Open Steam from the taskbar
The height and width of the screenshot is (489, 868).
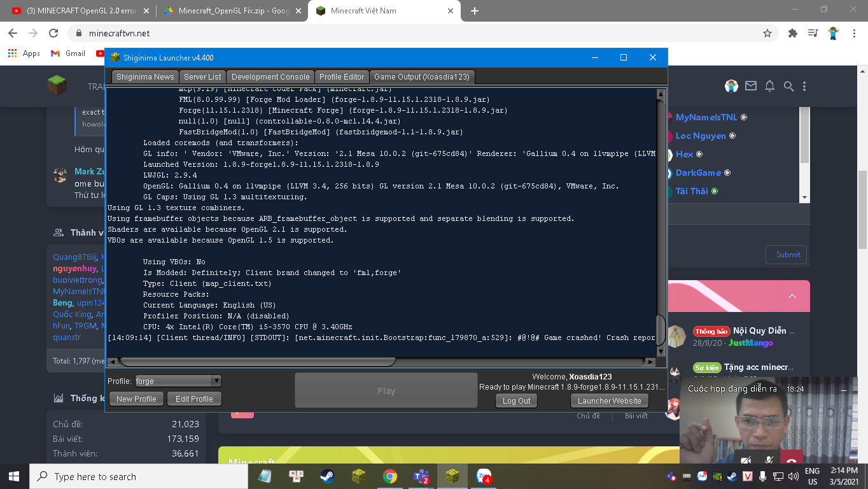(328, 476)
